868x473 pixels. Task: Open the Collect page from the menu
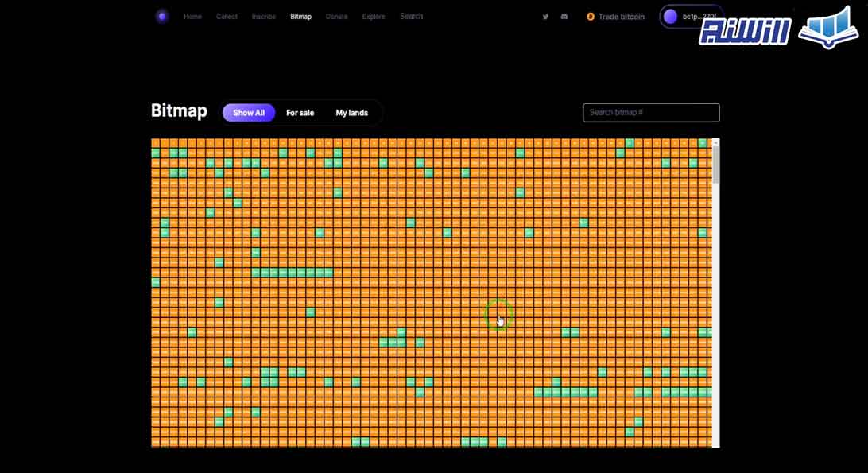click(227, 16)
